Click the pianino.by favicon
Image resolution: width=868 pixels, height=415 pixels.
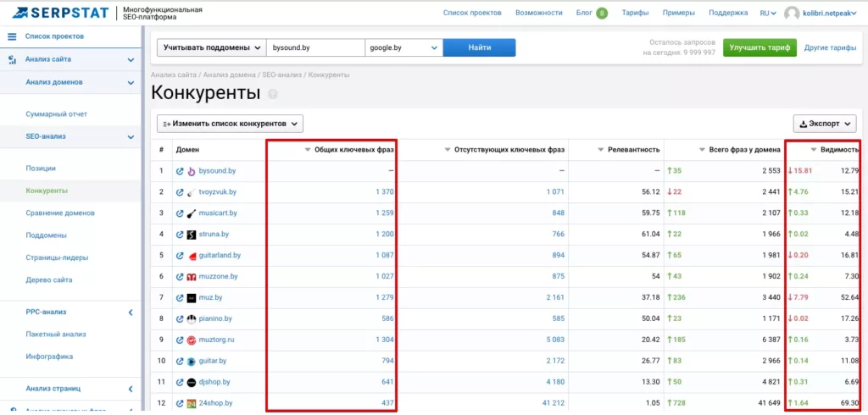(x=191, y=318)
